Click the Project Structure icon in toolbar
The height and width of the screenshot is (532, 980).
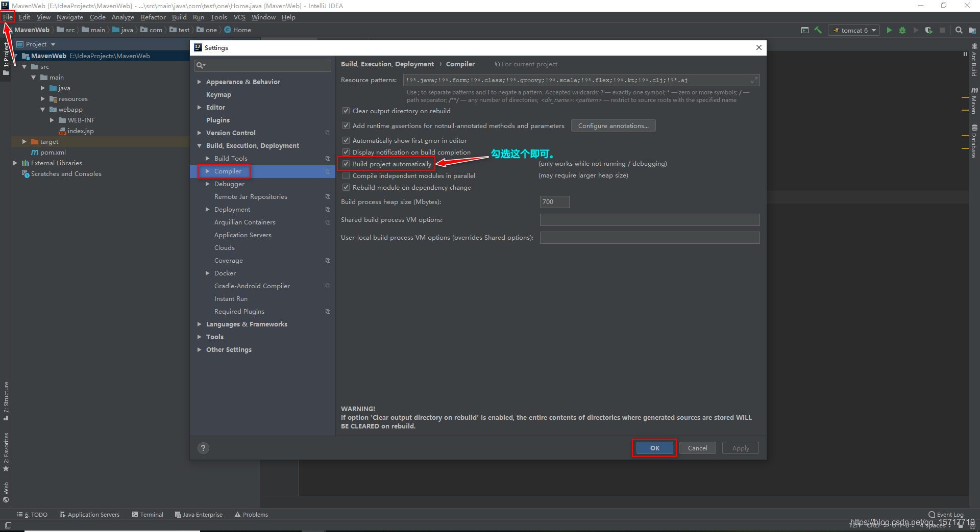click(x=972, y=31)
